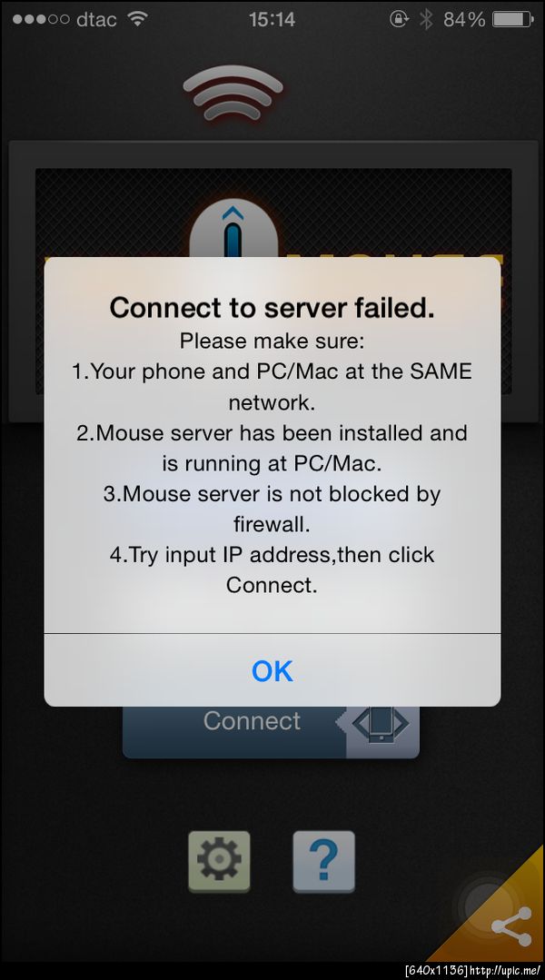
Task: Tap the mouse logo behind the alert
Action: pyautogui.click(x=233, y=228)
